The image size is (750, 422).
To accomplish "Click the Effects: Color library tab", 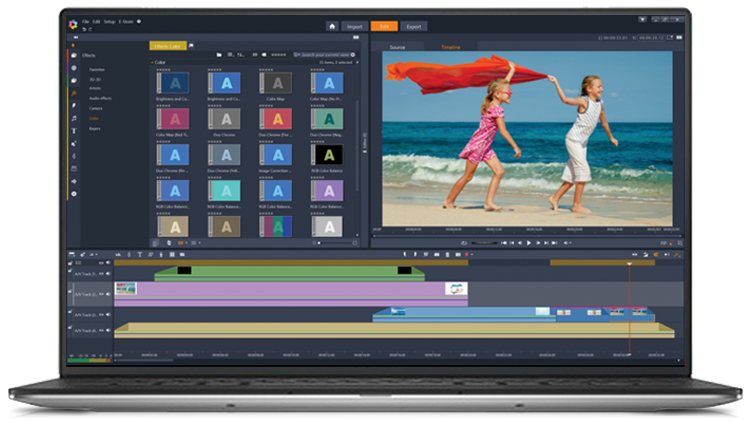I will coord(167,46).
